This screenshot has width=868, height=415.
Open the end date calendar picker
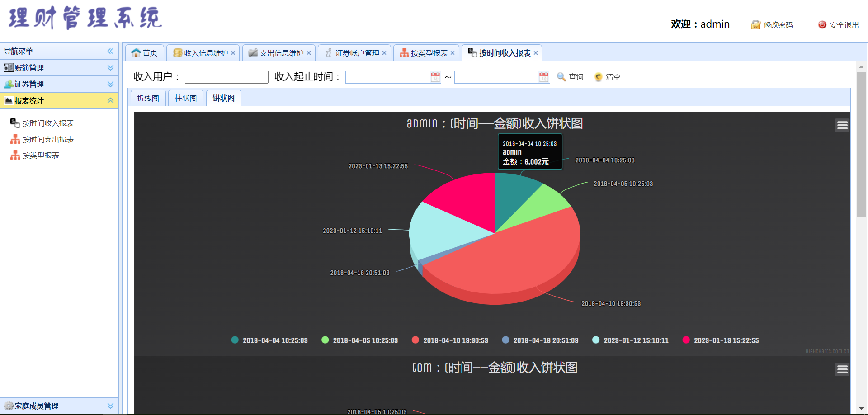[544, 77]
